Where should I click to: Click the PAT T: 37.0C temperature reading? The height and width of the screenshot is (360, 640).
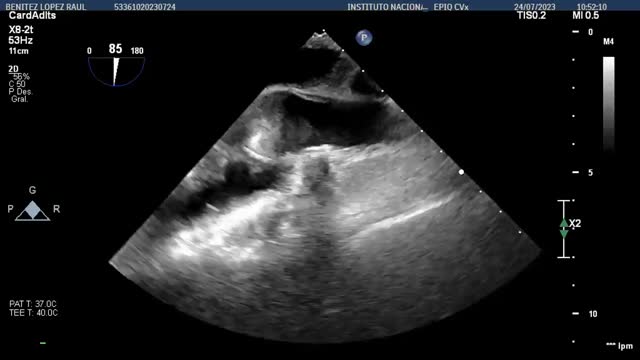tap(33, 304)
